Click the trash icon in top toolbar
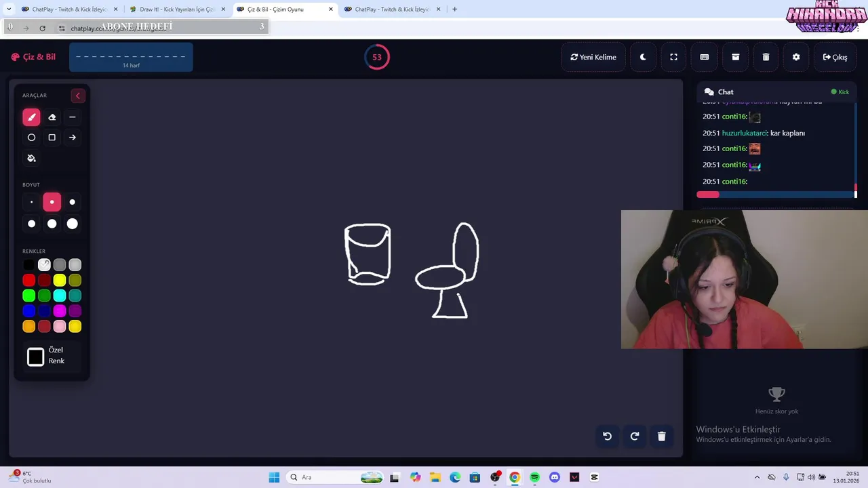 (766, 57)
